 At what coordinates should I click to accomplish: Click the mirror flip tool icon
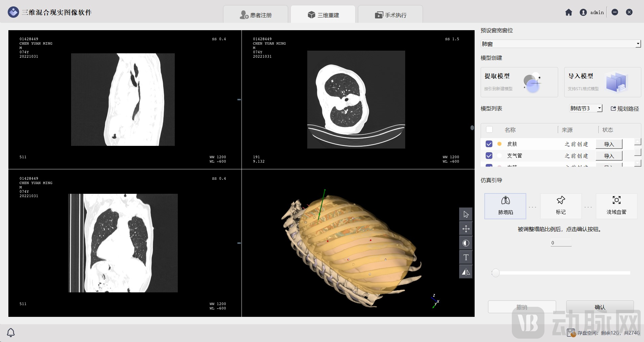(x=466, y=272)
